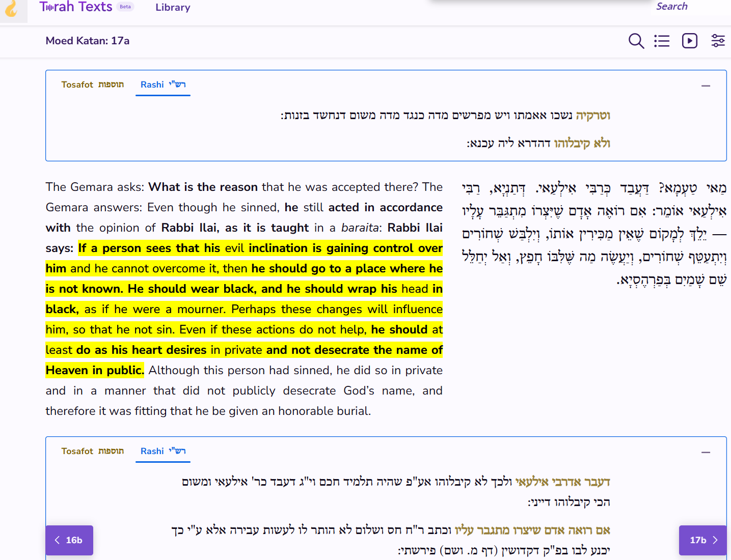Click the Beta badge
Screen dimensions: 731x560
(x=125, y=7)
